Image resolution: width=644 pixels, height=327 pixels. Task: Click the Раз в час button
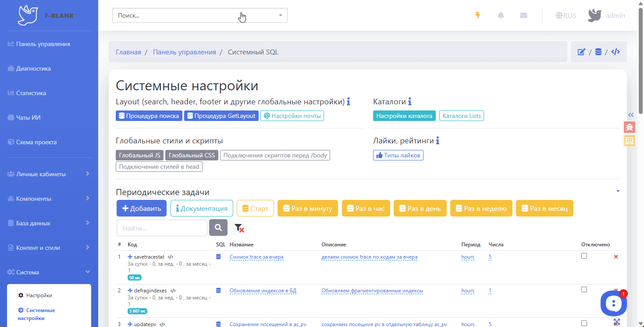click(366, 208)
